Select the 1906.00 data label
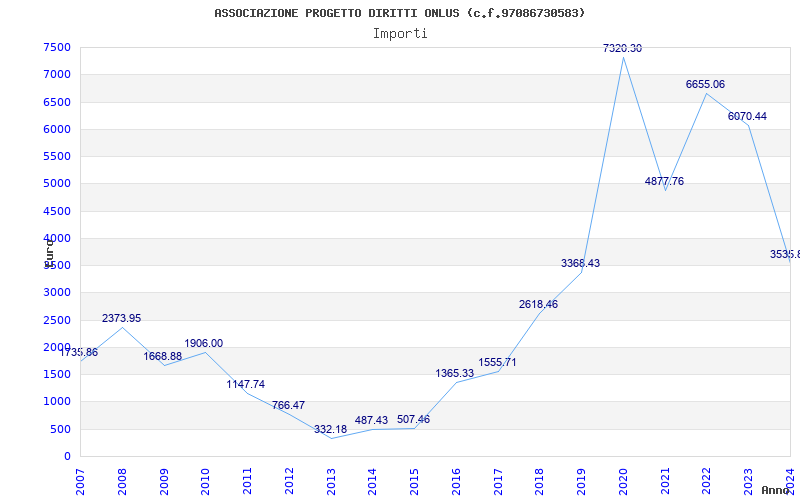800x500 pixels. (x=204, y=343)
